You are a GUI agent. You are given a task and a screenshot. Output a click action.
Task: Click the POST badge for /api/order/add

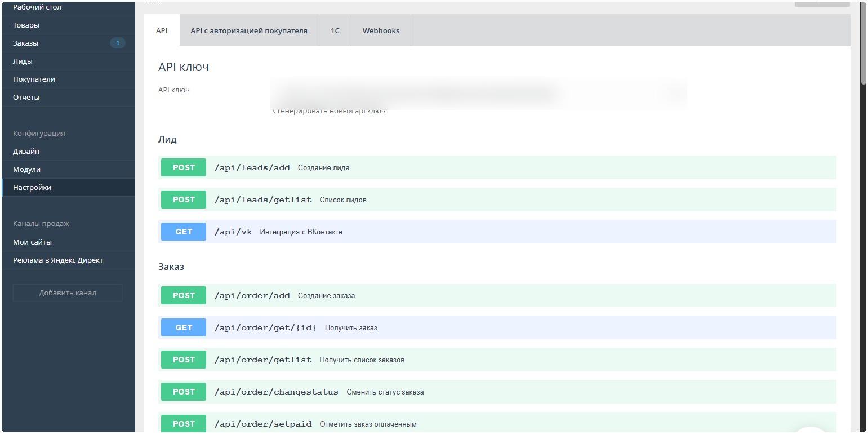point(184,296)
